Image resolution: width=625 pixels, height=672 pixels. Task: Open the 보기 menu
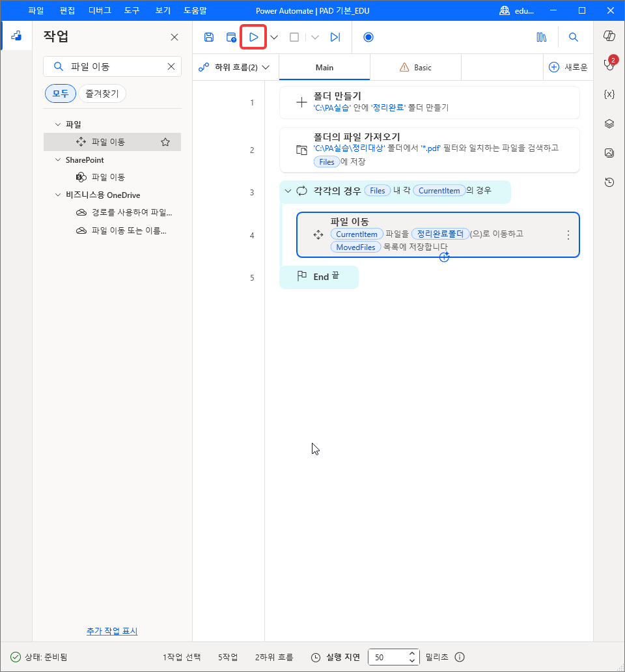click(163, 10)
